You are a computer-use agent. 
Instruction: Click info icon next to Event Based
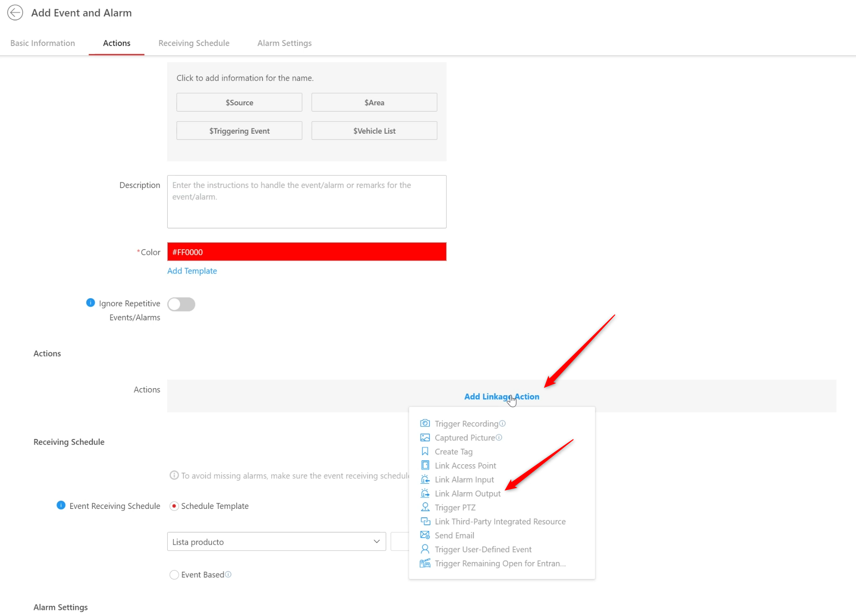pyautogui.click(x=228, y=574)
